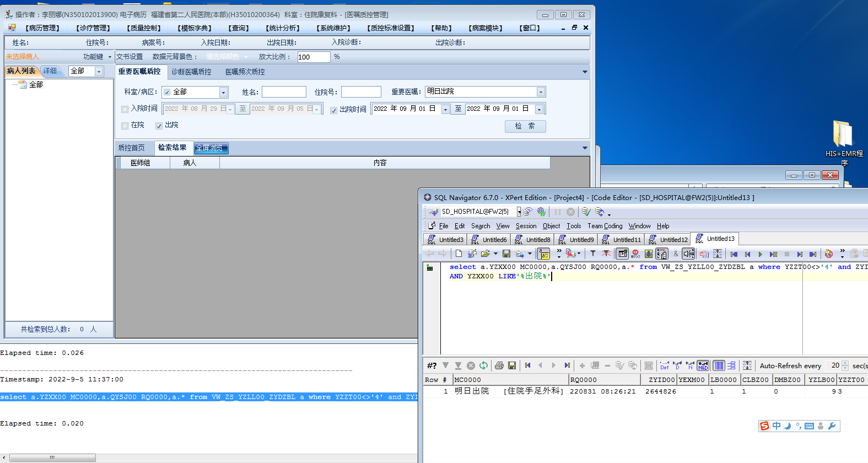Screen dimensions: 868x463
Task: Collapse the 重要医嘱质控 panel arrow
Action: point(585,72)
